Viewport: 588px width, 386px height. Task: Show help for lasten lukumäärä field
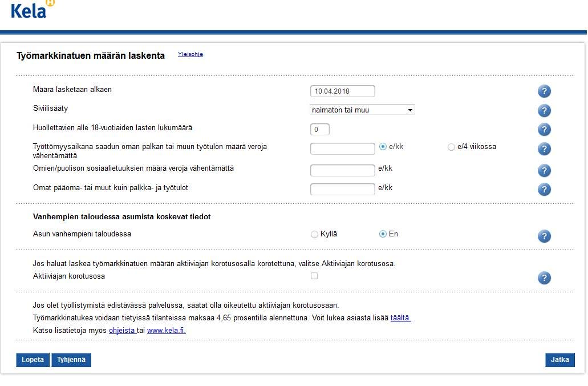tap(544, 130)
